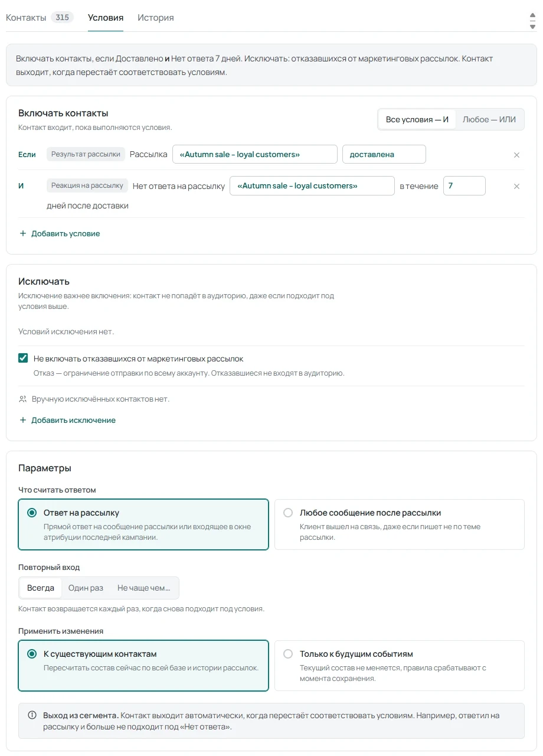Click the plus icon next to Добавить исключение
The image size is (543, 756).
[x=23, y=421]
